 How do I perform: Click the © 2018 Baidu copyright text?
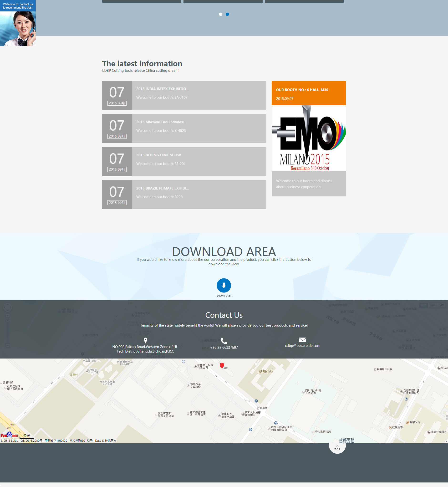(x=58, y=441)
